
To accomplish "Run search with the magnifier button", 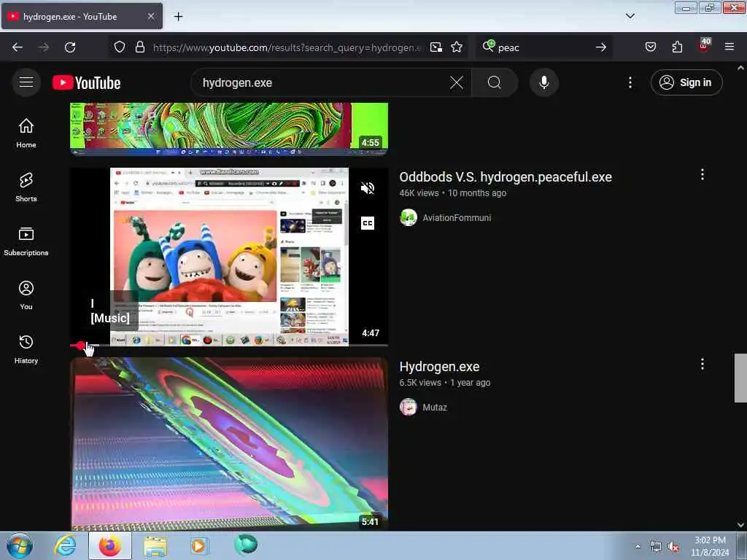I will (495, 83).
